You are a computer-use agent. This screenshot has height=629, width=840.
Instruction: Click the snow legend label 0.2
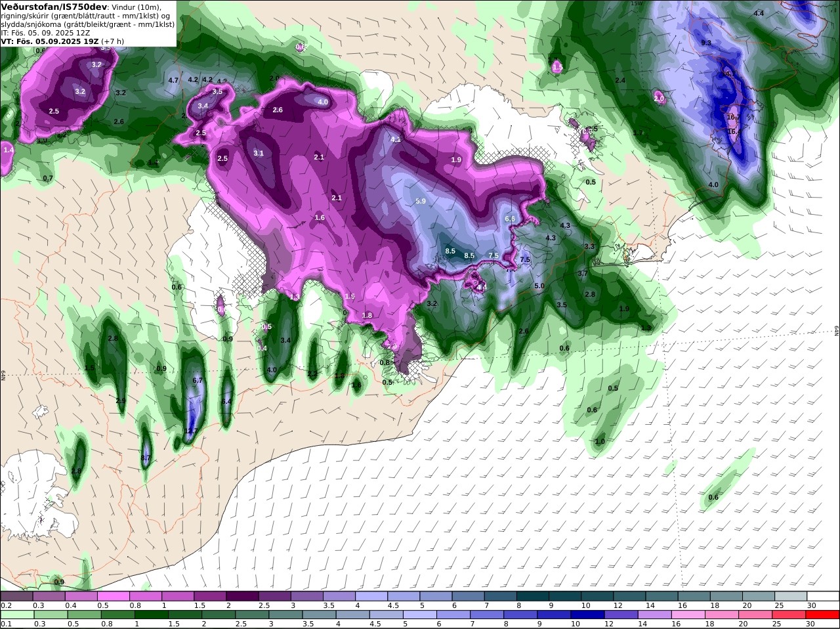coord(6,605)
